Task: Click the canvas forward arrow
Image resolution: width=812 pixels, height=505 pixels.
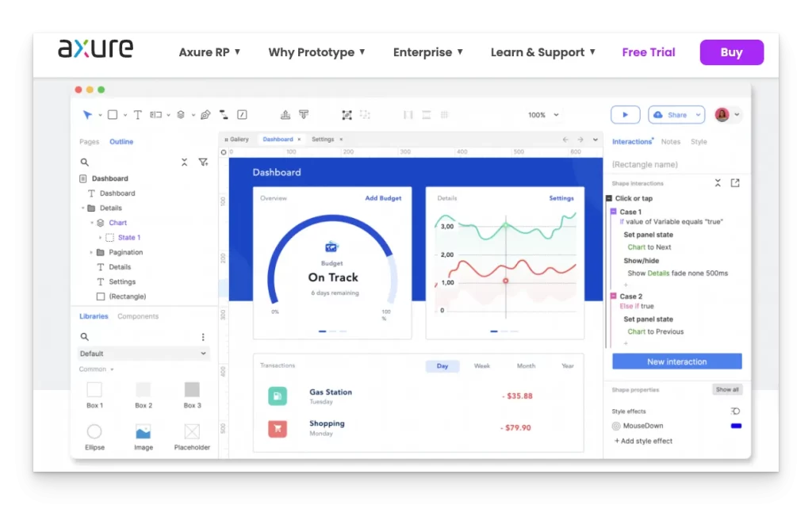Action: pyautogui.click(x=580, y=140)
